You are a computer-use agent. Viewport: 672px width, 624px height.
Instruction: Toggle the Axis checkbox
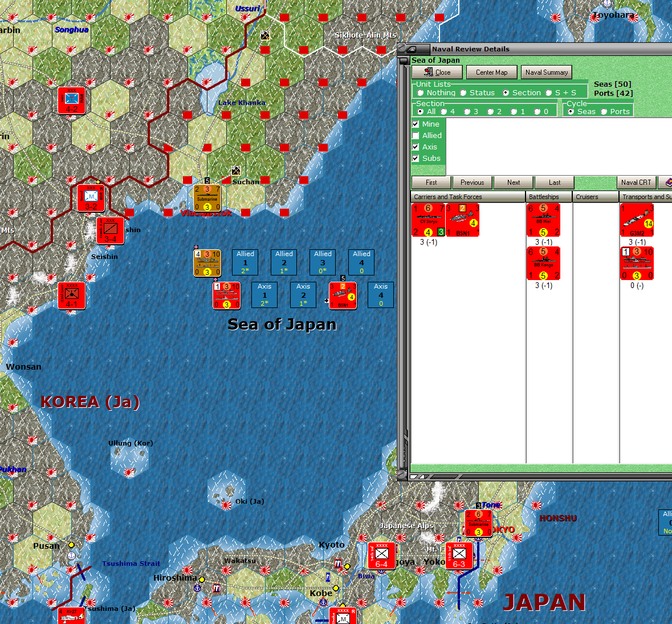(x=416, y=147)
